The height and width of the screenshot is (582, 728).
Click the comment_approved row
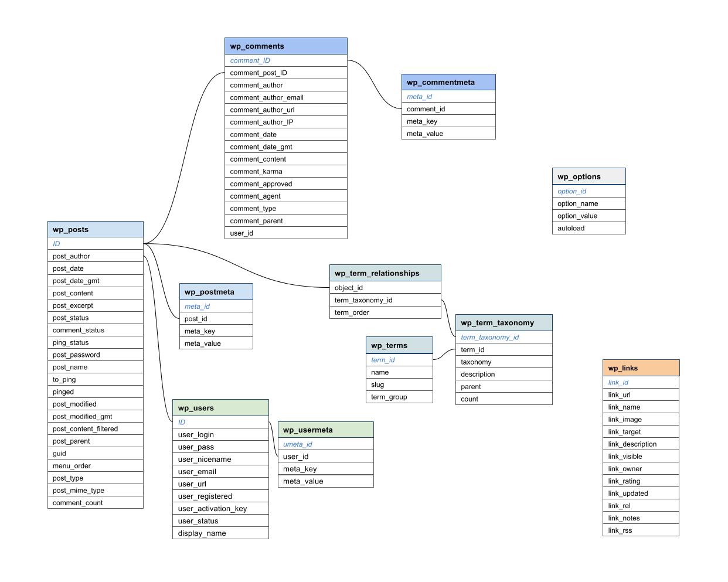tap(286, 183)
